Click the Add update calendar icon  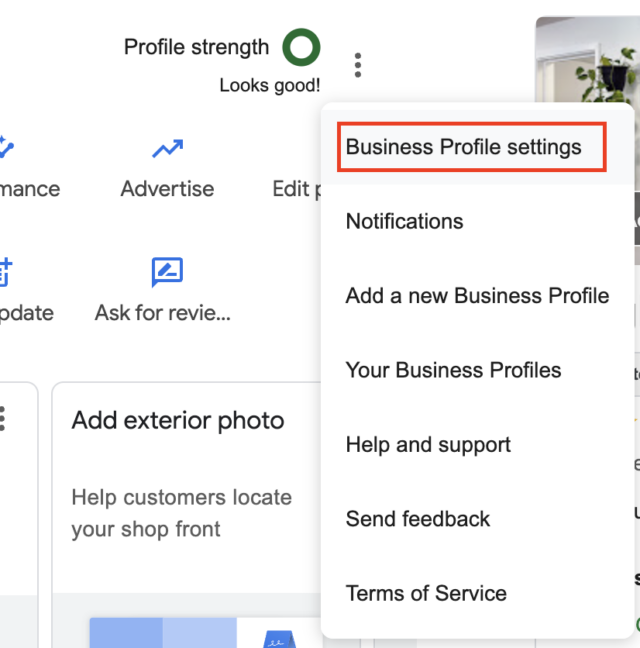click(4, 272)
